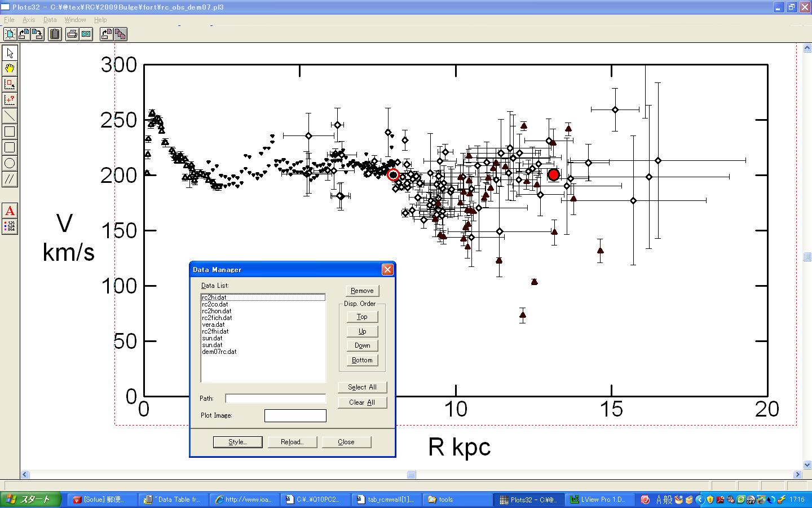This screenshot has height=508, width=812.
Task: Select the arrow pointer tool
Action: [10, 53]
